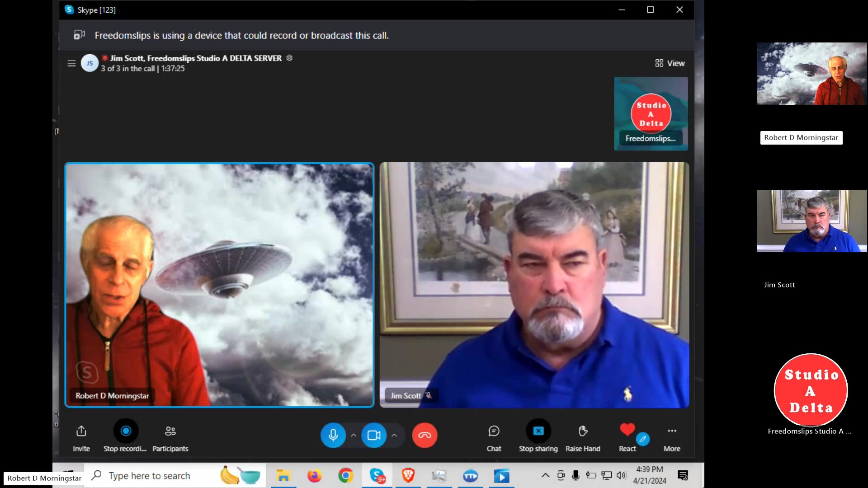
Task: Raise Hand in the call
Action: (583, 431)
